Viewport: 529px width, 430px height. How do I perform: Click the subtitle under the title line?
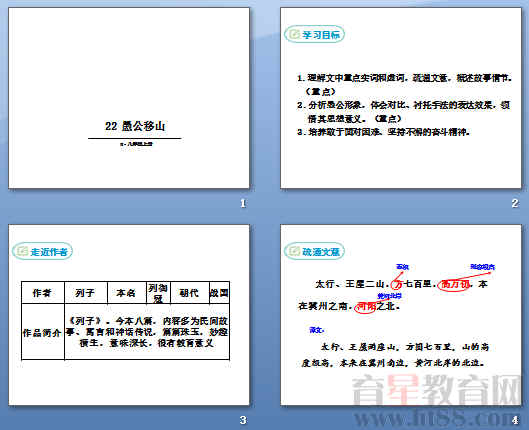136,144
